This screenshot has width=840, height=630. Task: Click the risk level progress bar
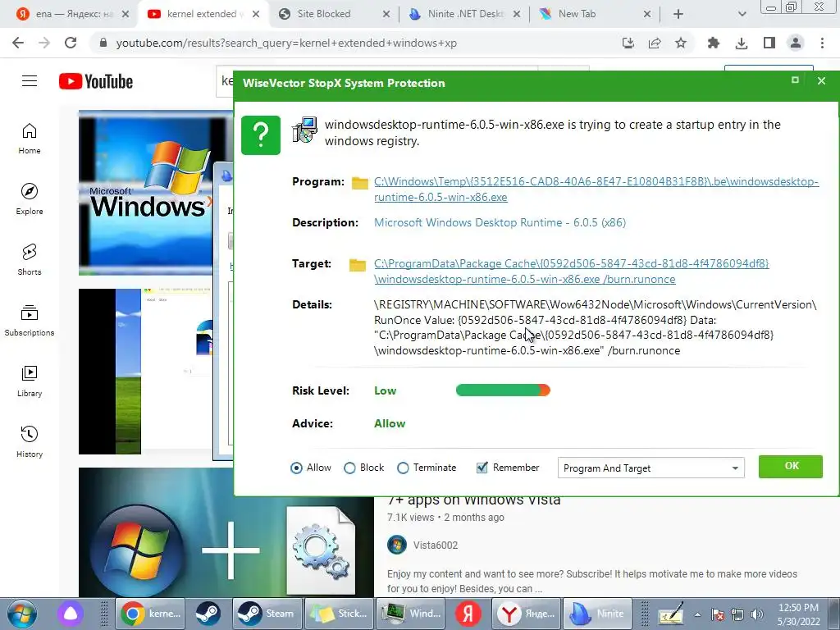click(x=503, y=390)
